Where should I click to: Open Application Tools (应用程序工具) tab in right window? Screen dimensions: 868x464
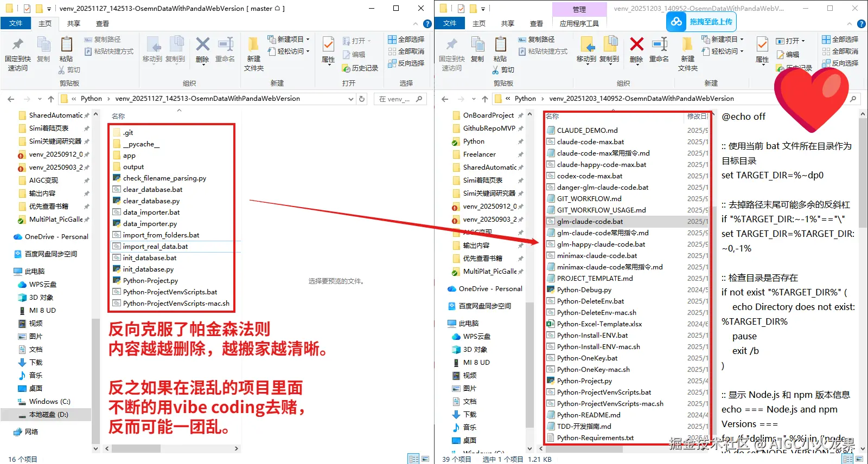(579, 23)
